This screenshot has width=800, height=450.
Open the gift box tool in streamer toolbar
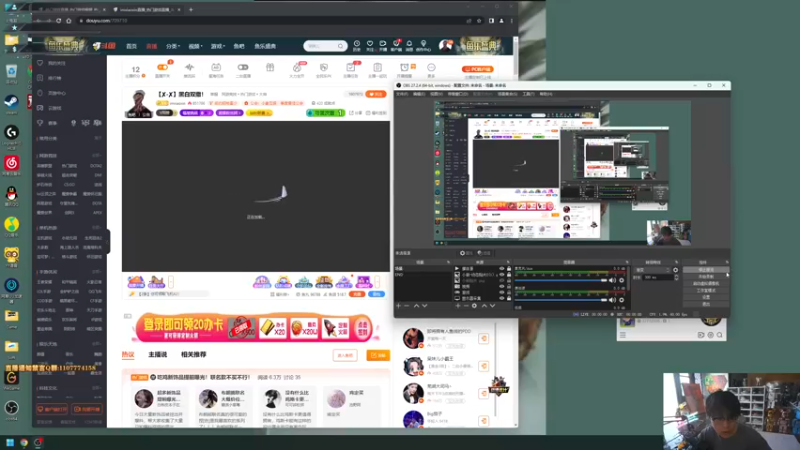270,67
